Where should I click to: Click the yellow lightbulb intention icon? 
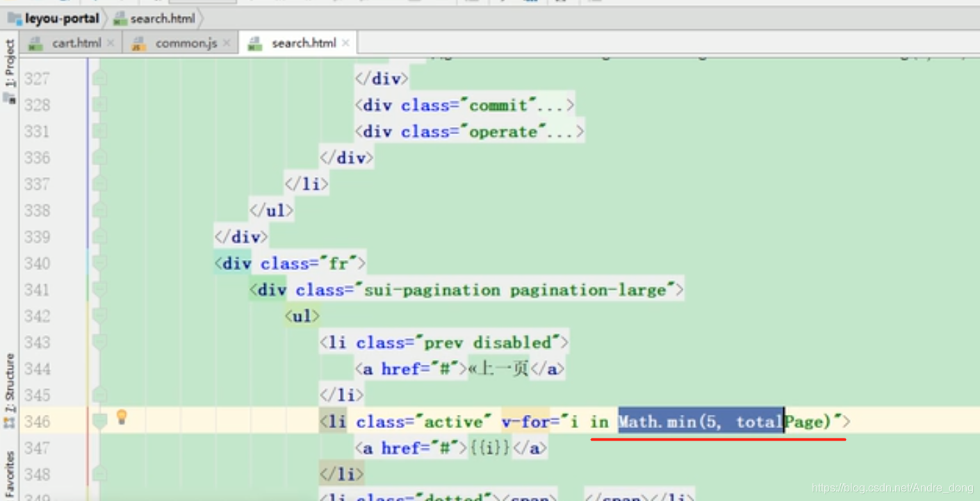[122, 416]
